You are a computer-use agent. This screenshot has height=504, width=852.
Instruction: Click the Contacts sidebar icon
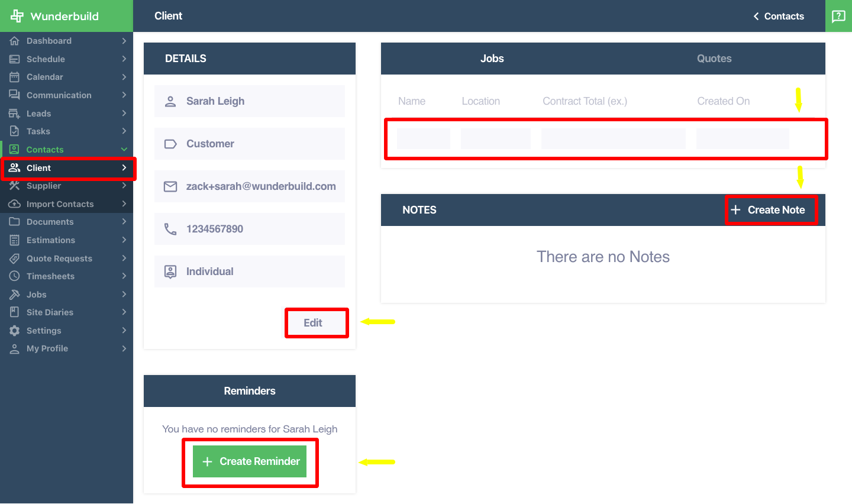click(15, 150)
